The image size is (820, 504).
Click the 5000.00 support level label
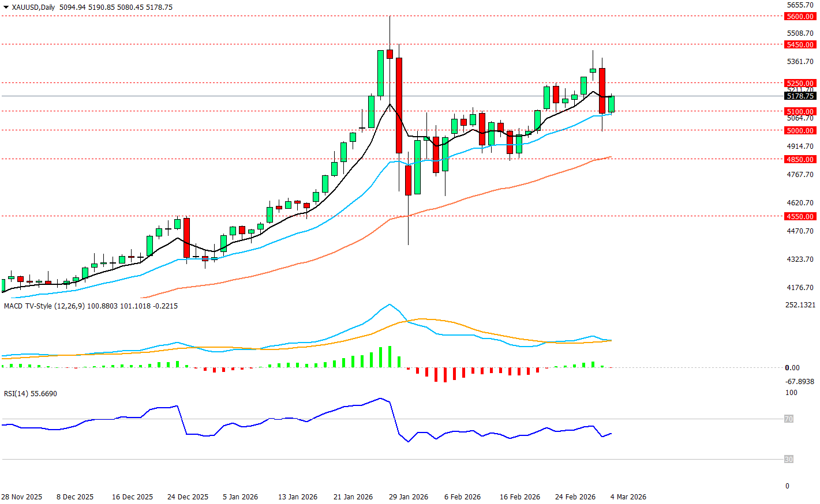coord(800,131)
